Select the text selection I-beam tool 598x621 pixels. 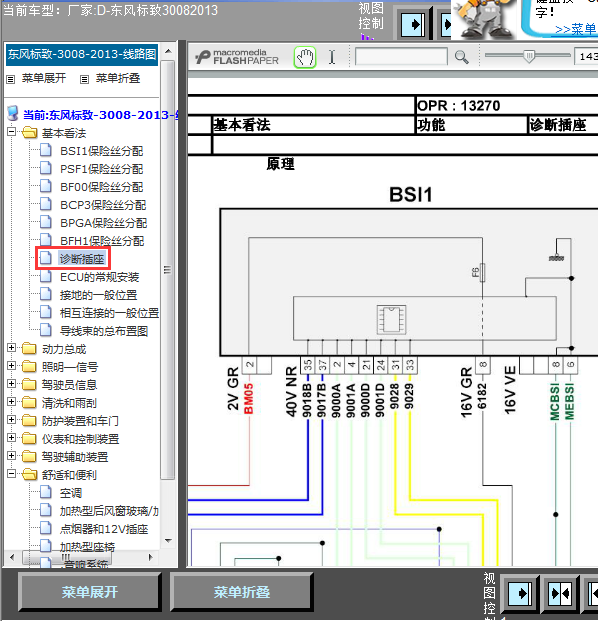pyautogui.click(x=332, y=57)
